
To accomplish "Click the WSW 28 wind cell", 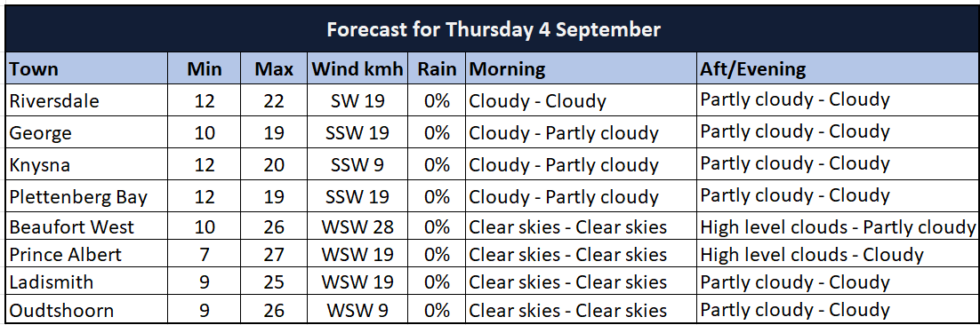I will click(357, 226).
